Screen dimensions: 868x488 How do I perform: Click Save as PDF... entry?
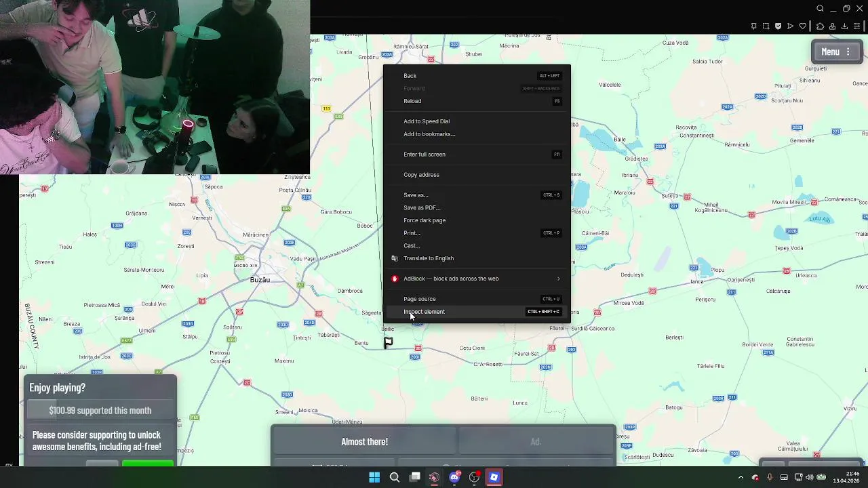[477, 207]
